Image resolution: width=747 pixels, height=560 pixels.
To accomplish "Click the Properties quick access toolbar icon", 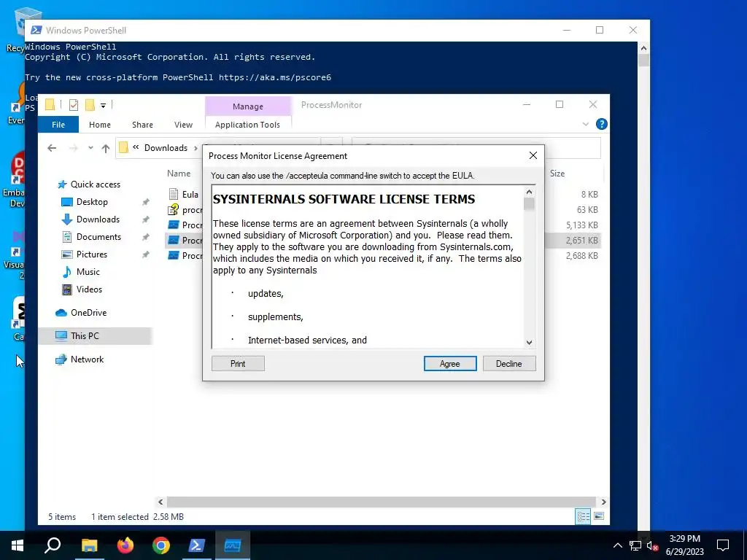I will 74,104.
